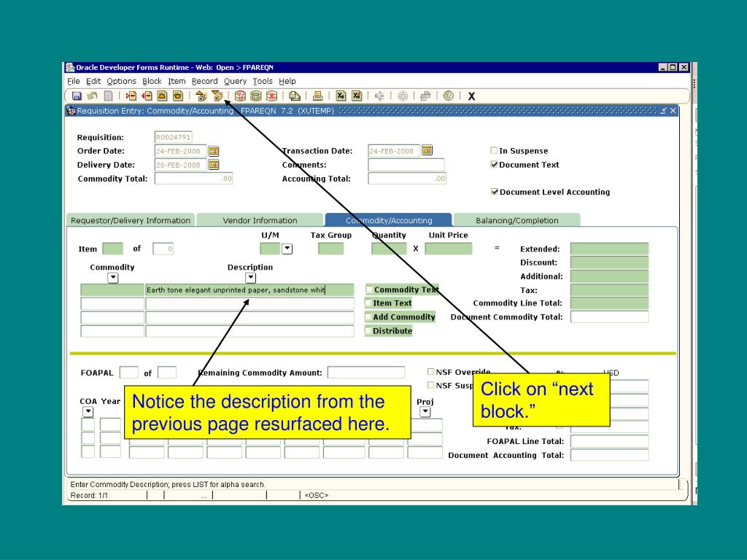Open the Proj lookup dropdown arrow

pos(425,412)
